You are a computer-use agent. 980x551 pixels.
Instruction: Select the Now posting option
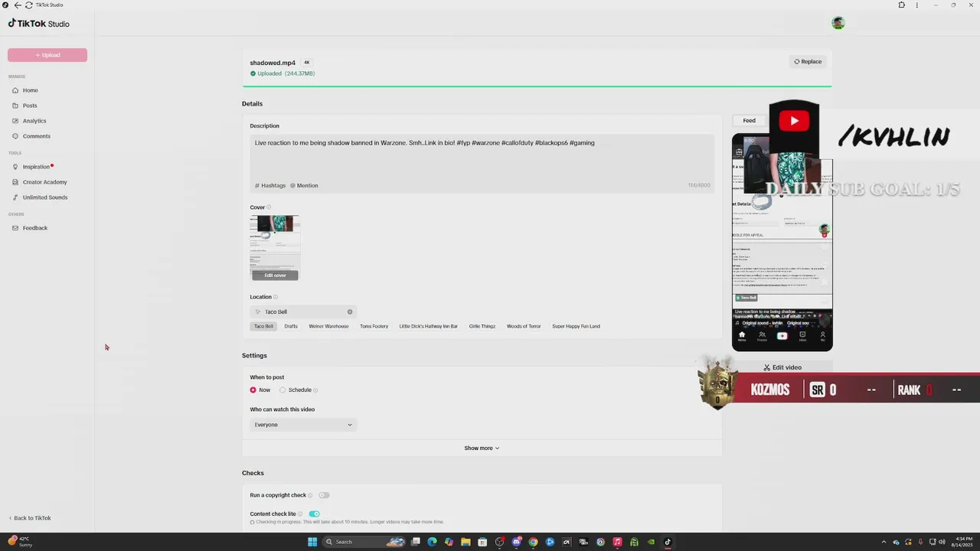[253, 390]
